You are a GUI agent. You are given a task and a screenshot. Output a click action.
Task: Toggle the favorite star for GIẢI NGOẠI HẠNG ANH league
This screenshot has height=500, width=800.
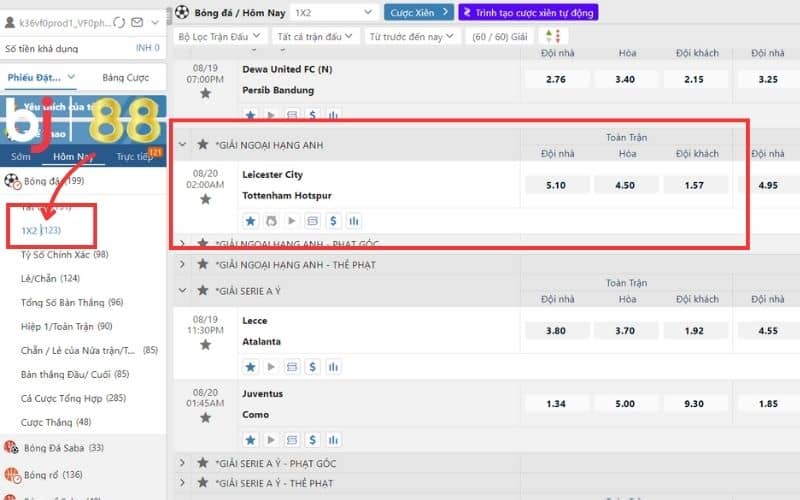(203, 144)
